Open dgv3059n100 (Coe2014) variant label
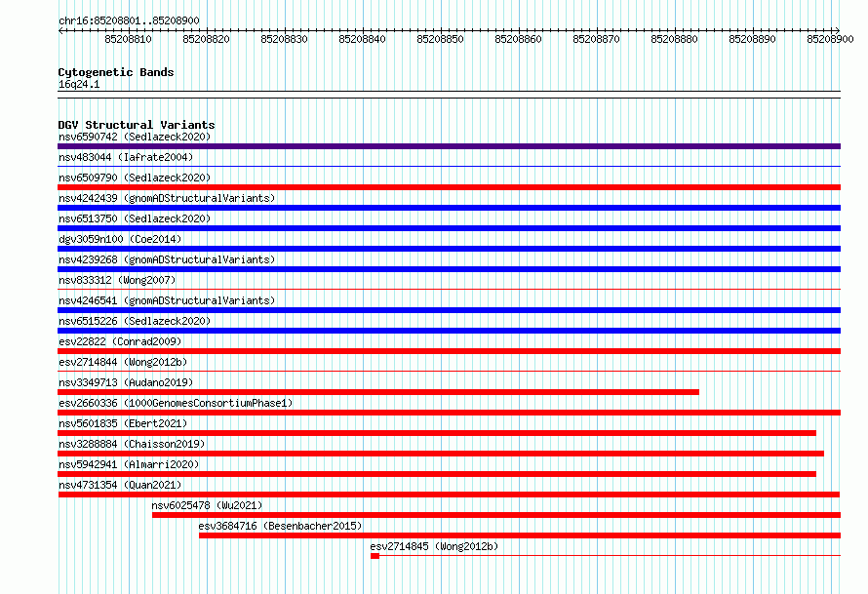This screenshot has height=594, width=868. click(x=120, y=239)
